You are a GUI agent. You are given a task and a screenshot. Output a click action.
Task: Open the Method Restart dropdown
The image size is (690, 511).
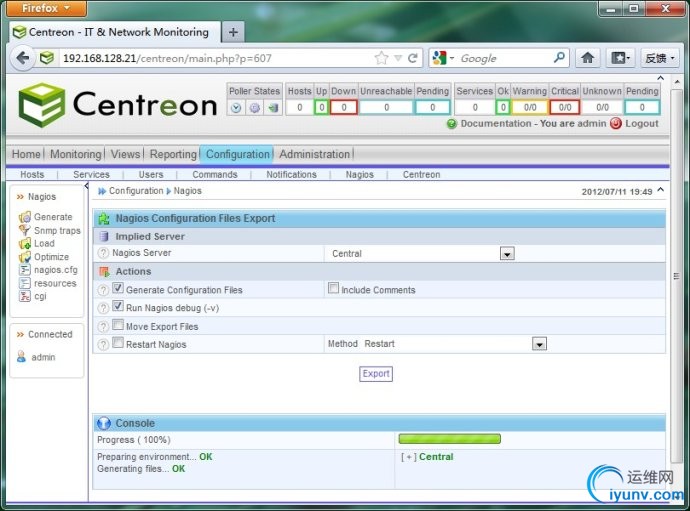539,344
